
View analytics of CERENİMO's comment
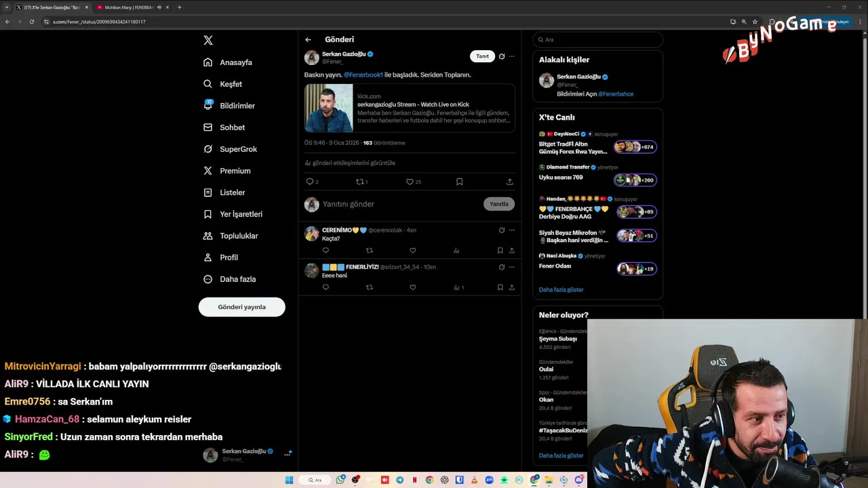tap(456, 250)
